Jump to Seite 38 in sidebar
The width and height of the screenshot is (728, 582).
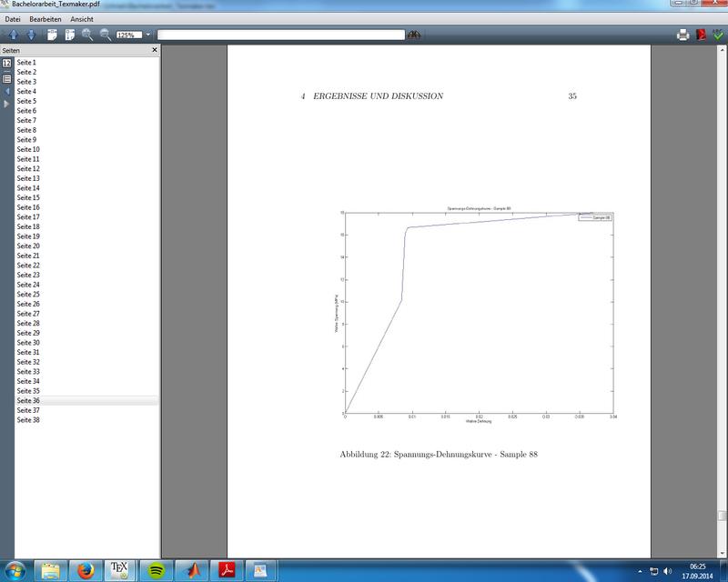click(28, 420)
